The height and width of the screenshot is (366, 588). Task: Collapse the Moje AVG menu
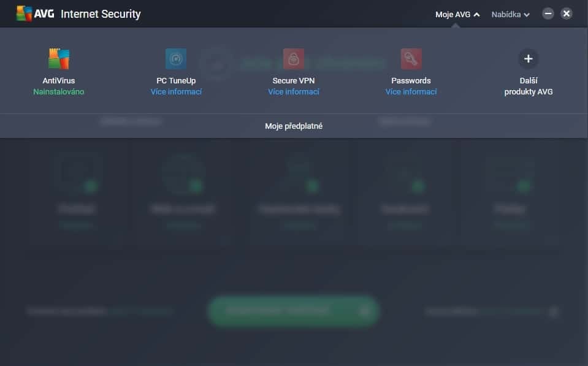click(457, 14)
